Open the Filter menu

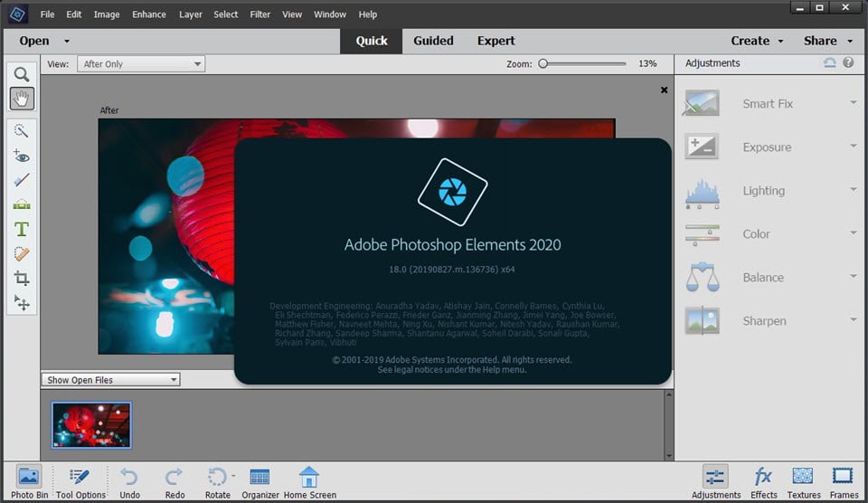tap(259, 14)
